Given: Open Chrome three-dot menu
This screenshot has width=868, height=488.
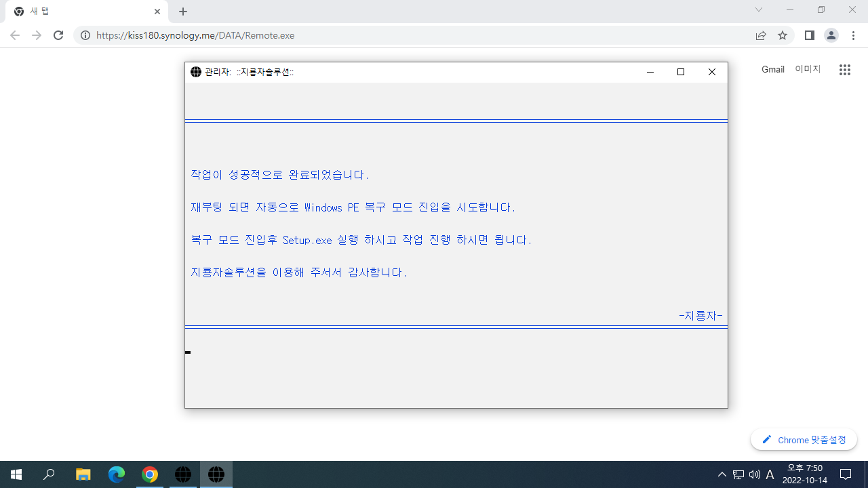Looking at the screenshot, I should 853,35.
